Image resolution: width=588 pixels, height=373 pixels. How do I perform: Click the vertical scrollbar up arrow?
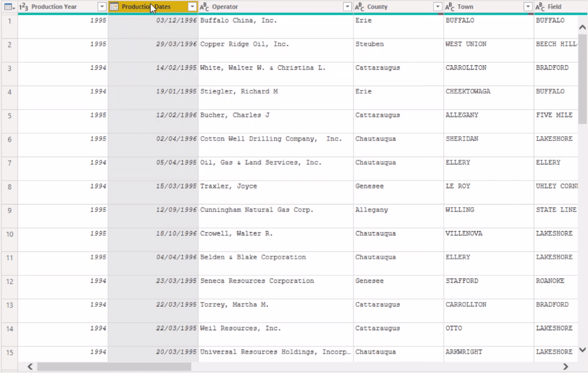[x=582, y=27]
